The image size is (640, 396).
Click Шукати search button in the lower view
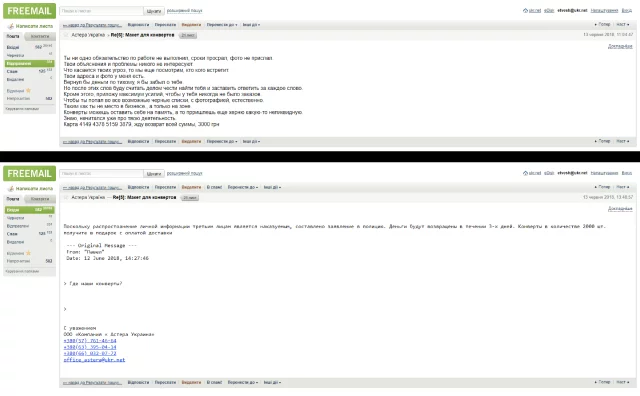(x=154, y=174)
